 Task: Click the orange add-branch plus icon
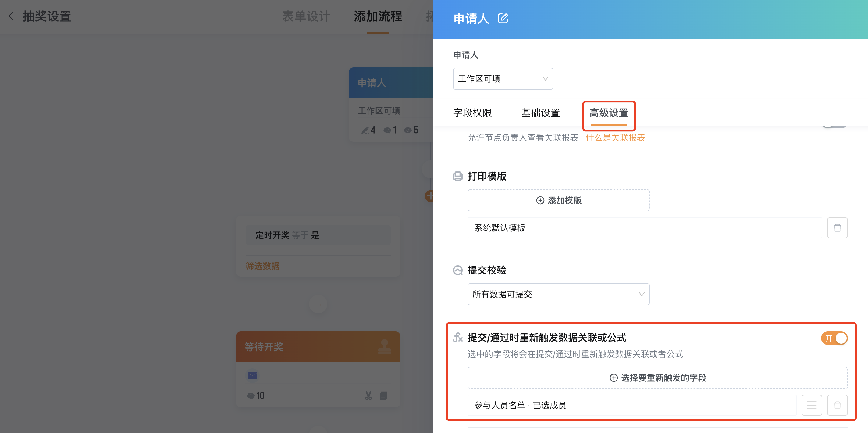[429, 196]
